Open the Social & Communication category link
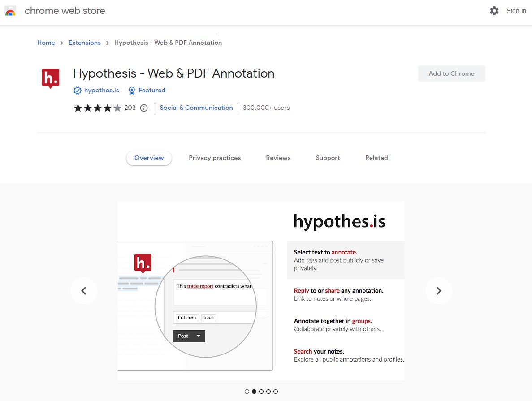The image size is (532, 401). point(196,108)
